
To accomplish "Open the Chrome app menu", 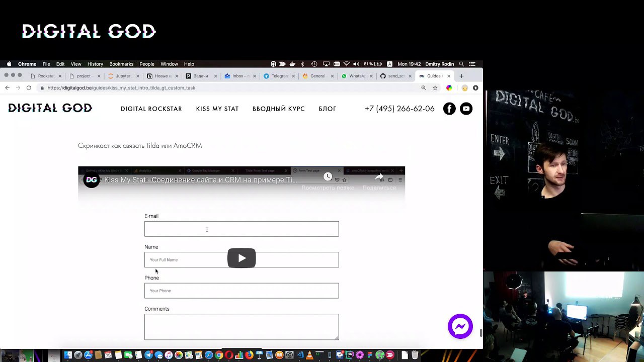I will pos(27,64).
